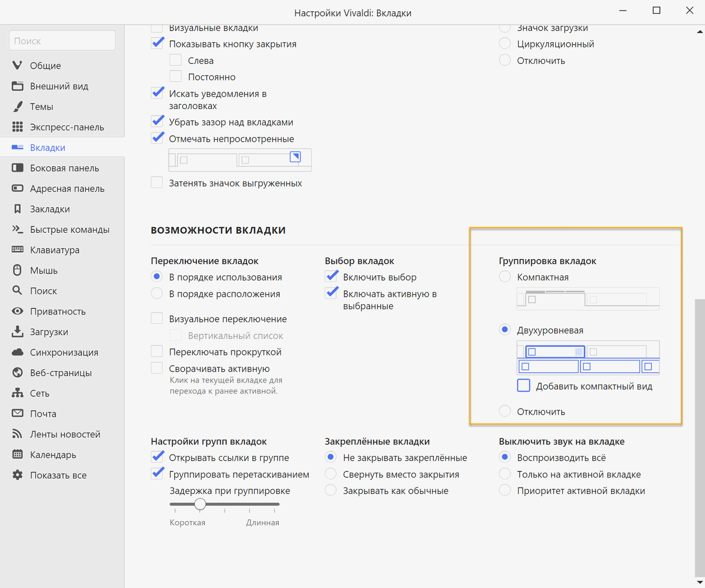Click the Приватность eye icon
The image size is (705, 588).
tap(17, 311)
